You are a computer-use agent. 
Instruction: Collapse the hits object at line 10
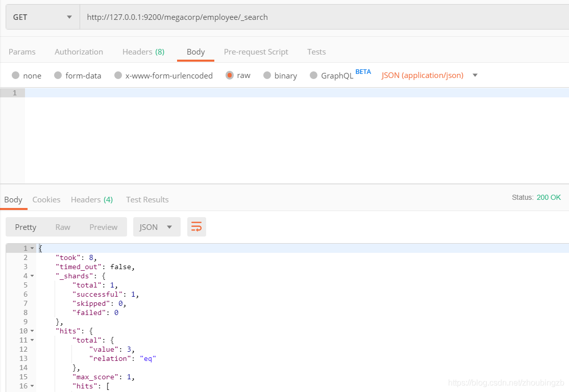(x=32, y=331)
